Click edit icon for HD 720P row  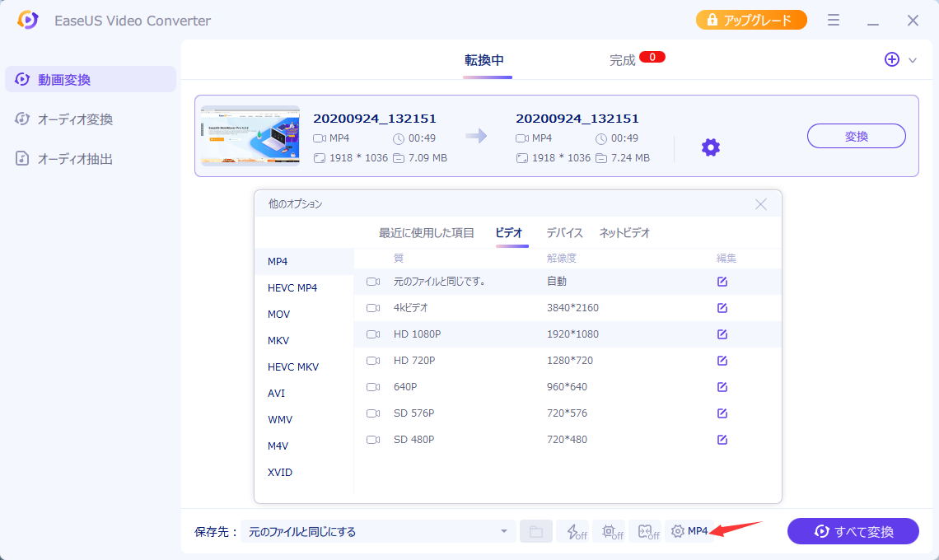(x=722, y=361)
